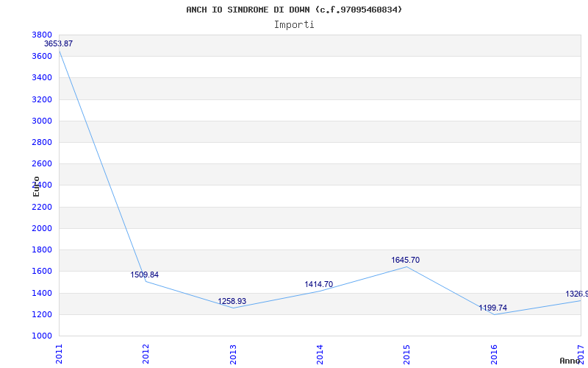588x368 pixels.
Task: Select the 1199.74 data label
Action: coord(492,308)
